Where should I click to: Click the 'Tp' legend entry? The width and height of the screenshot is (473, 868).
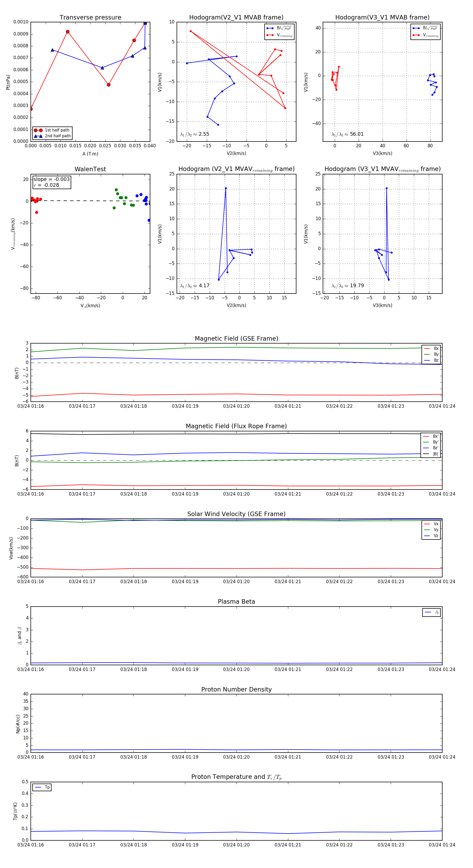pos(42,788)
